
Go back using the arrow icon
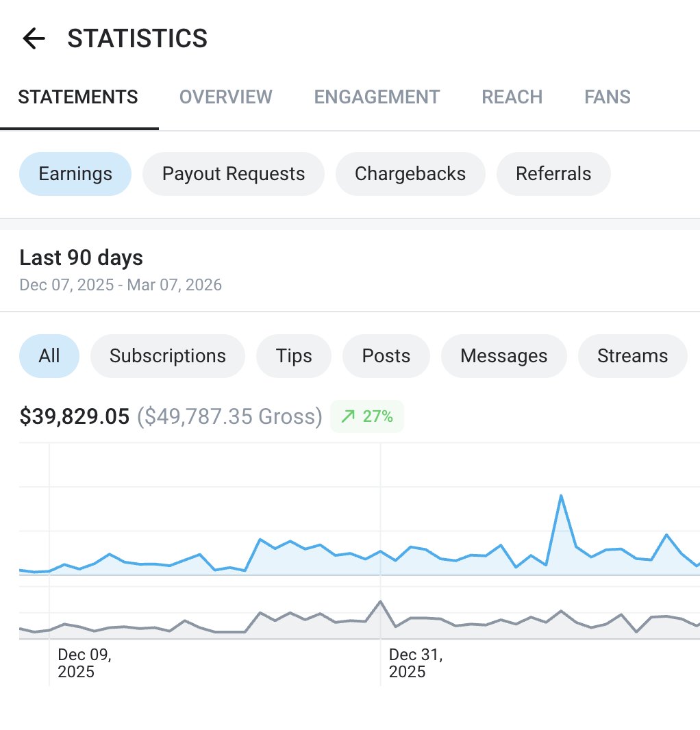tap(34, 38)
